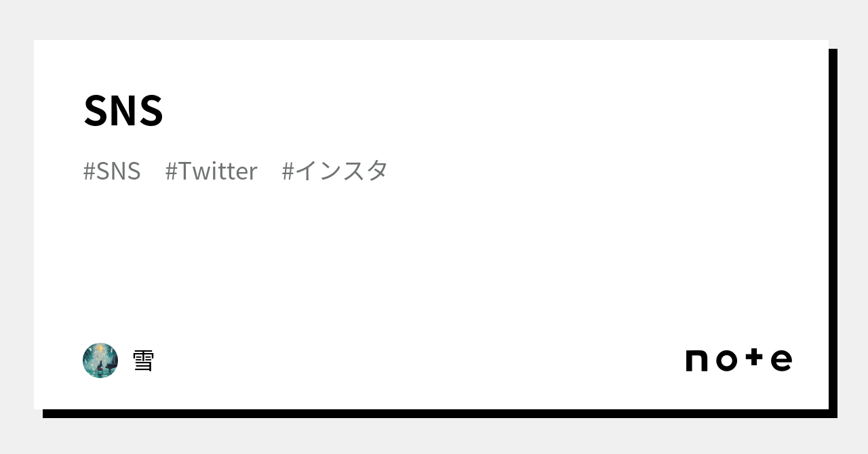The image size is (868, 454).
Task: Click the hash symbol before Twitter
Action: [x=171, y=171]
